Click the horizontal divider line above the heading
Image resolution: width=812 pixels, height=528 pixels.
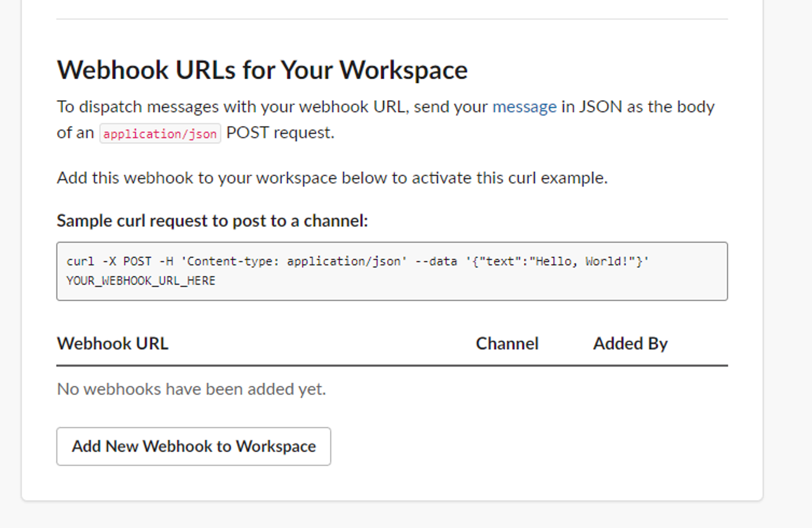pos(392,19)
